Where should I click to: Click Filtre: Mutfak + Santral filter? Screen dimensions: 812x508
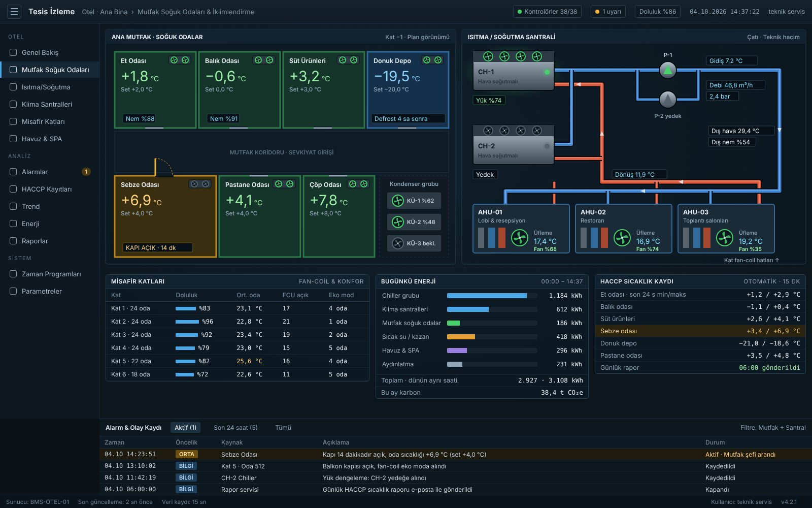coord(773,428)
